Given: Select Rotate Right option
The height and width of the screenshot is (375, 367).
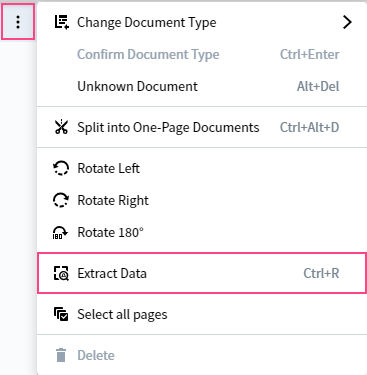Looking at the screenshot, I should (202, 200).
